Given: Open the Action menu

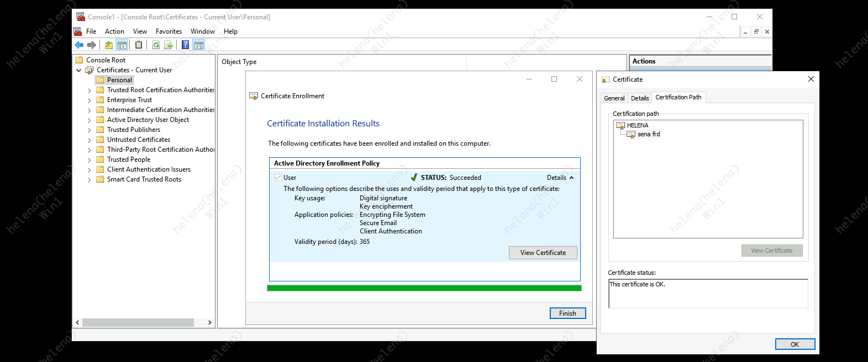Looking at the screenshot, I should pyautogui.click(x=114, y=31).
